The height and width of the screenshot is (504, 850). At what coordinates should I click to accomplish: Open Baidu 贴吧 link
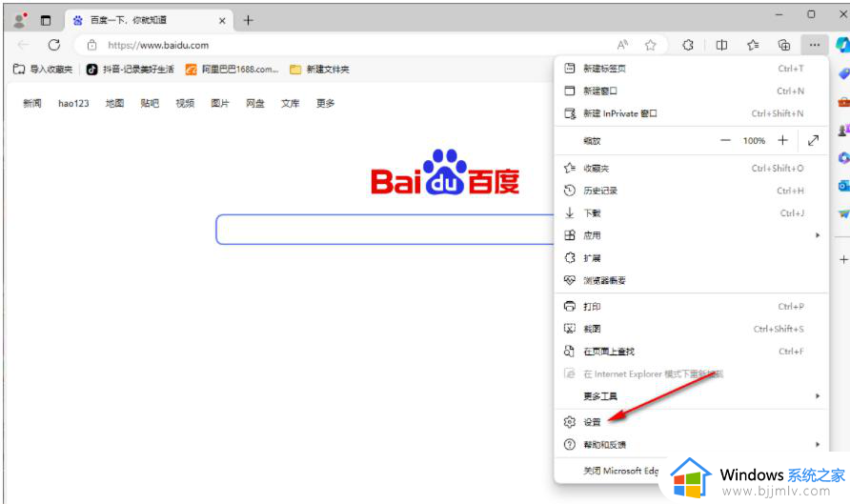[150, 103]
